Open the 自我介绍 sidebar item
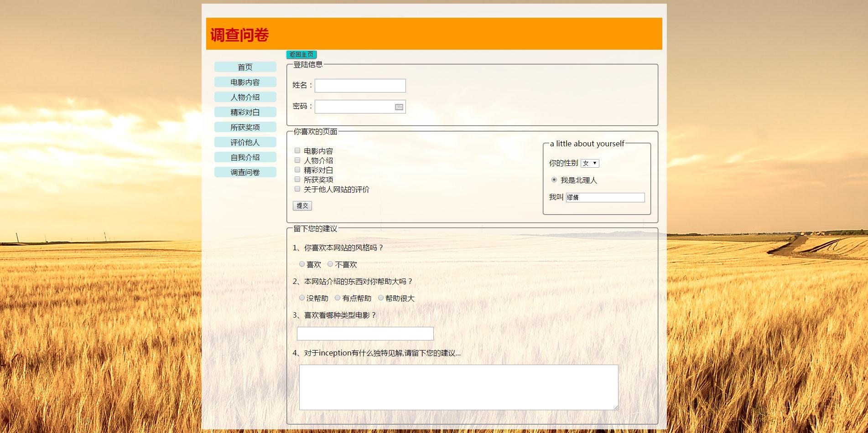This screenshot has height=433, width=868. [245, 157]
